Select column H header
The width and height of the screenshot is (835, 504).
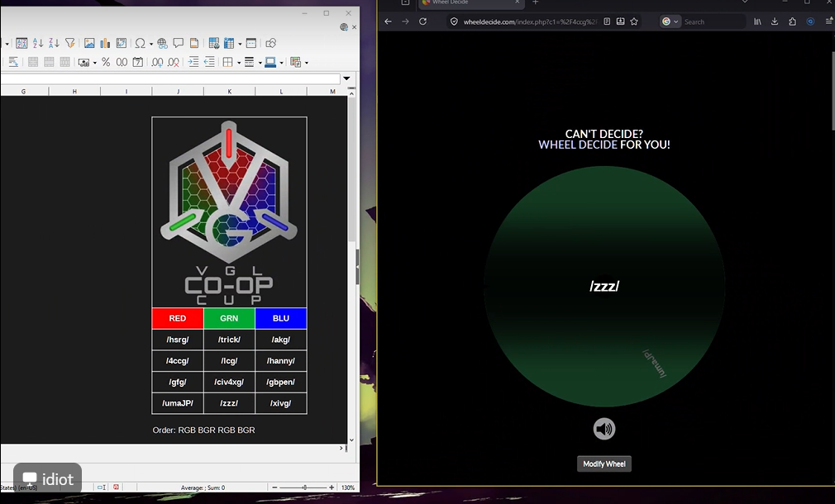point(74,92)
